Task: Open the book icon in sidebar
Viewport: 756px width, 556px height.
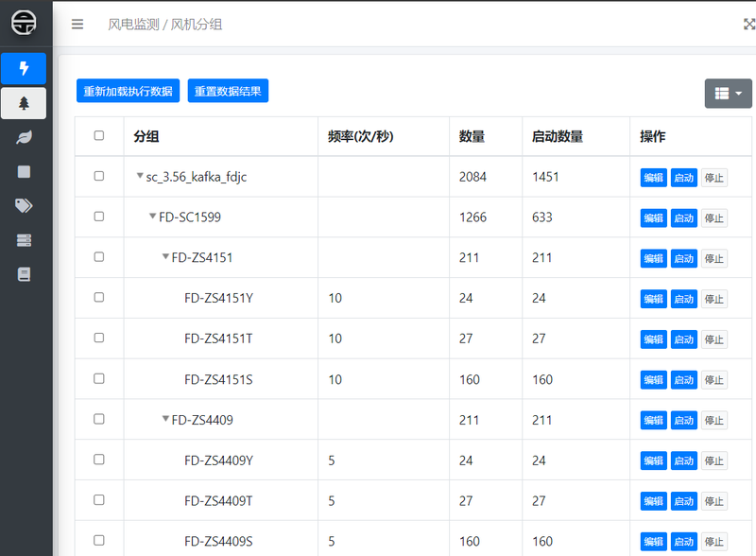Action: pos(24,274)
